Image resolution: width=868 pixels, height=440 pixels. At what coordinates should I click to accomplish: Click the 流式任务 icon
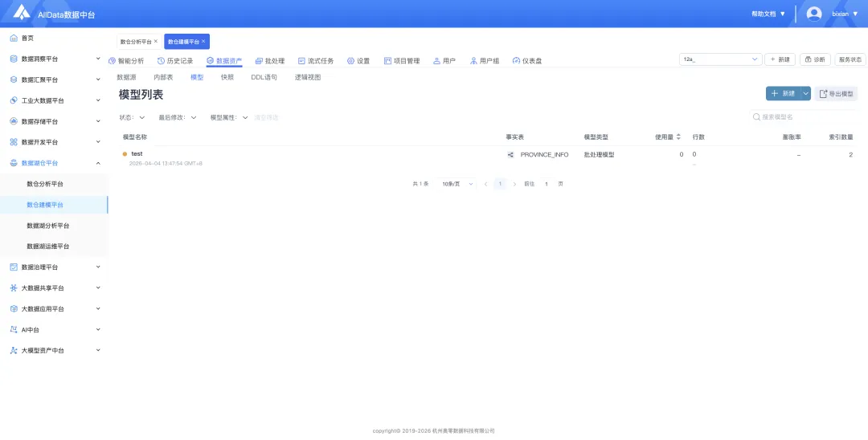301,61
